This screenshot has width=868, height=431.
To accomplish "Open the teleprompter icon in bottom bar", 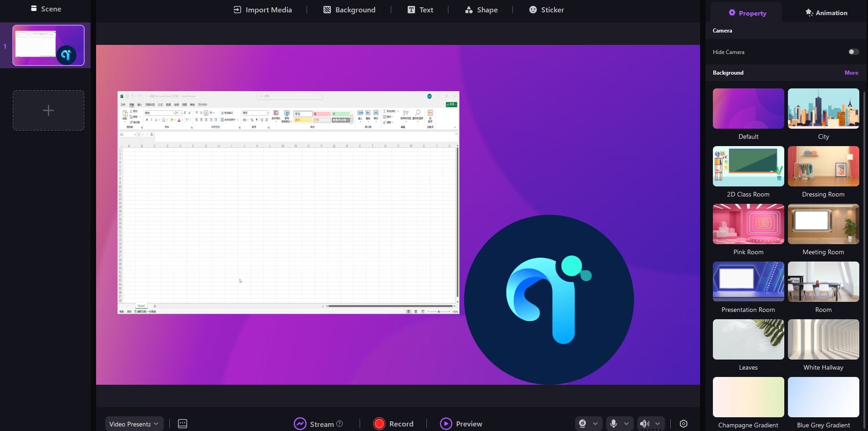I will click(x=183, y=424).
